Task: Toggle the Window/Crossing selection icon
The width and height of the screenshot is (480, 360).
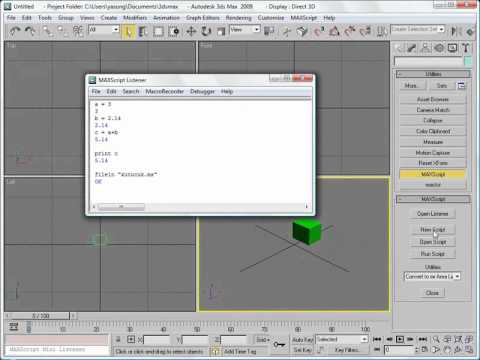Action: click(x=174, y=31)
